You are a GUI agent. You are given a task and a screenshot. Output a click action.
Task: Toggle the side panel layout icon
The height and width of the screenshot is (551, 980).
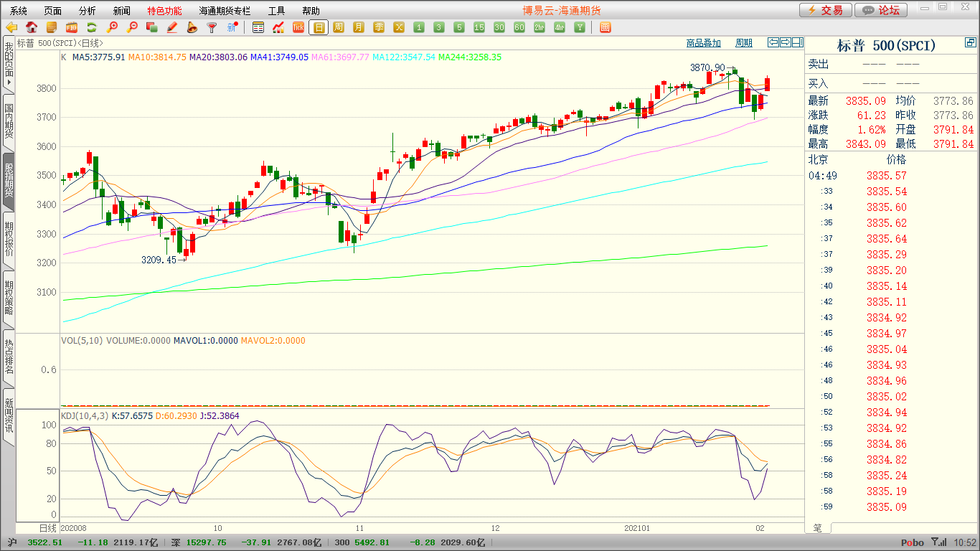click(x=797, y=42)
